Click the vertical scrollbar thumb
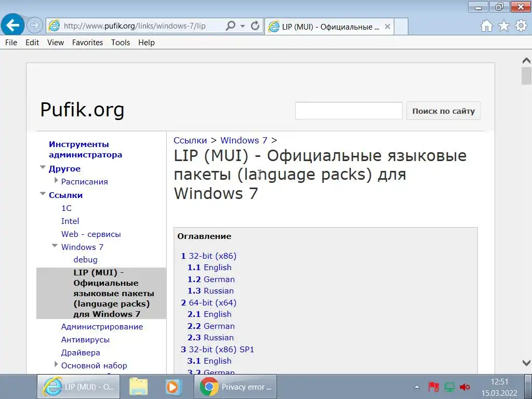 pyautogui.click(x=526, y=76)
